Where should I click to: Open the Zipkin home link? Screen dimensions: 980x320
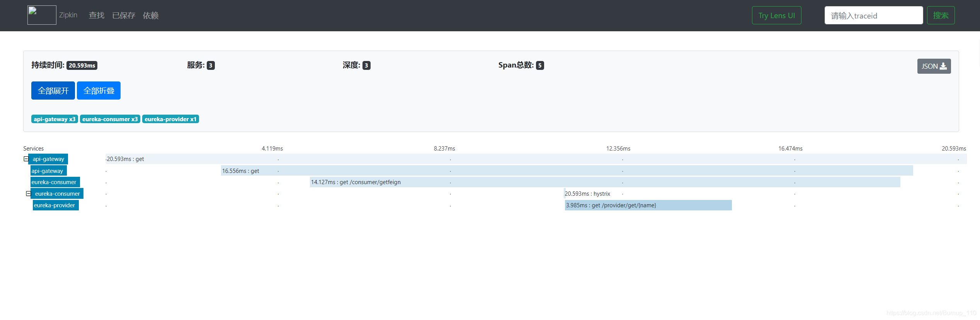pyautogui.click(x=68, y=15)
